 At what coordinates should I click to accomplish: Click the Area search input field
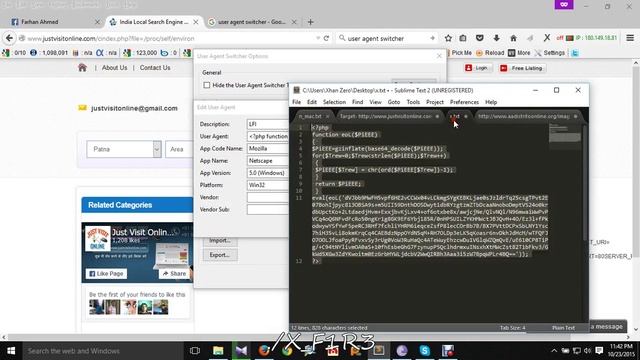point(179,149)
